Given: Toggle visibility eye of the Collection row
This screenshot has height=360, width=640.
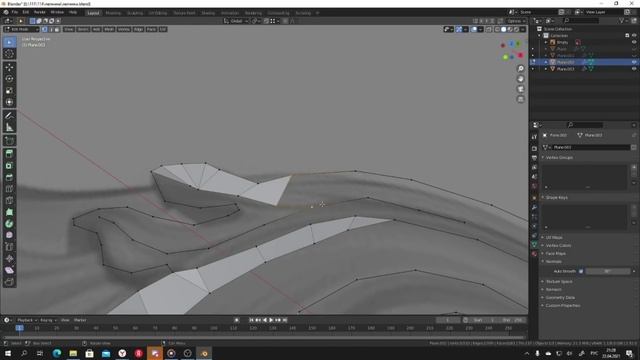Looking at the screenshot, I should 634,36.
